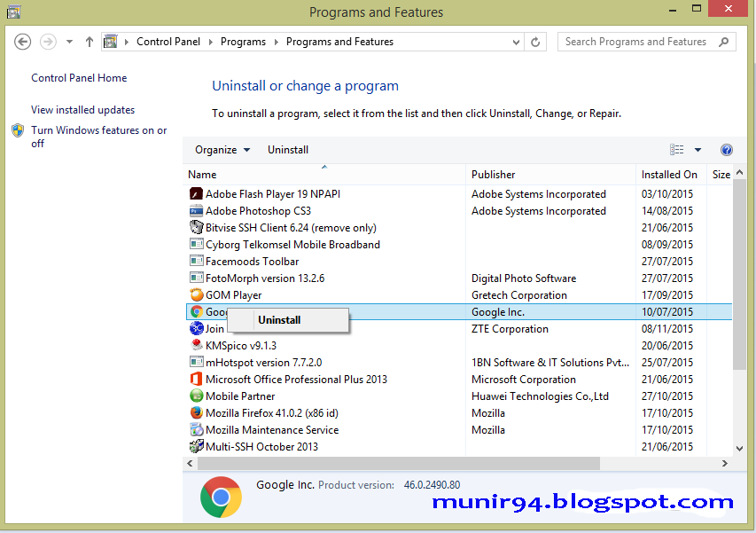Click product version 46.0.2490.80 in details pane
The width and height of the screenshot is (756, 533).
432,485
